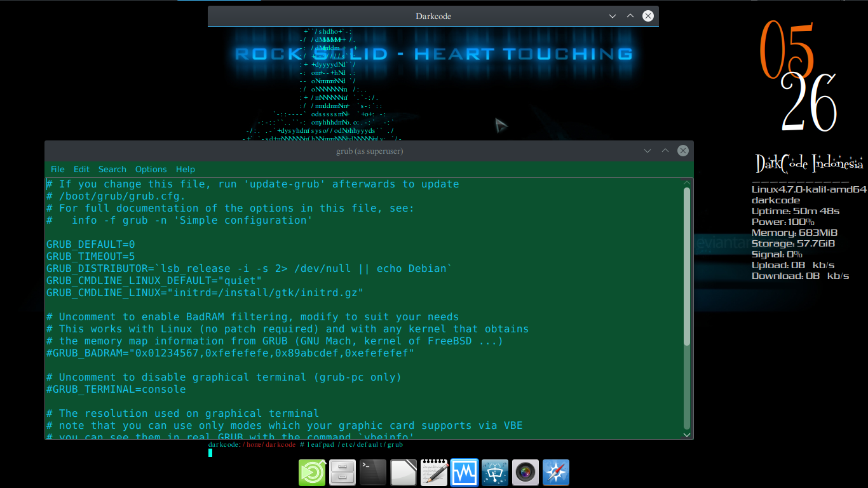868x488 pixels.
Task: Unshade the grub editor using the up arrow
Action: tap(665, 151)
